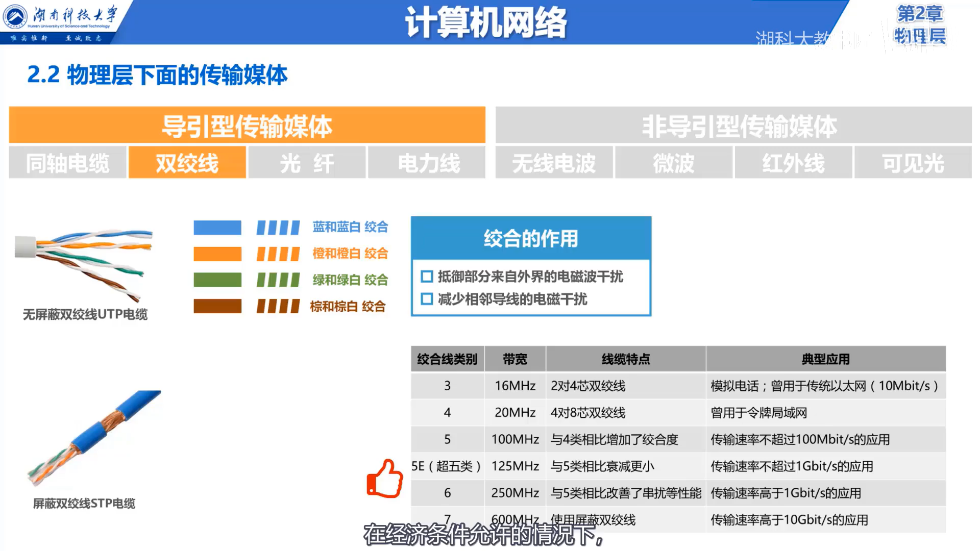Click the 传输速率高于10Gbit/s的应用 cell
This screenshot has height=551, width=980.
point(826,520)
